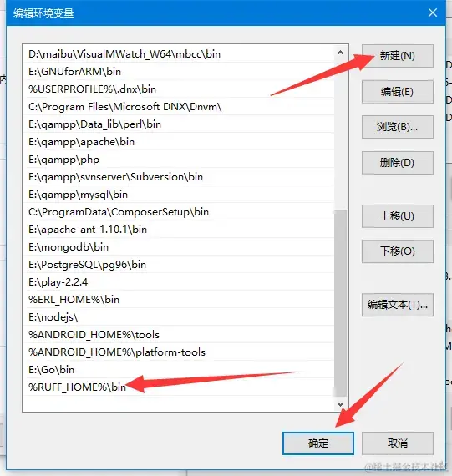Select C:\ProgramData\ComposerSetup\bin entry
Image resolution: width=452 pixels, height=476 pixels.
coord(179,212)
